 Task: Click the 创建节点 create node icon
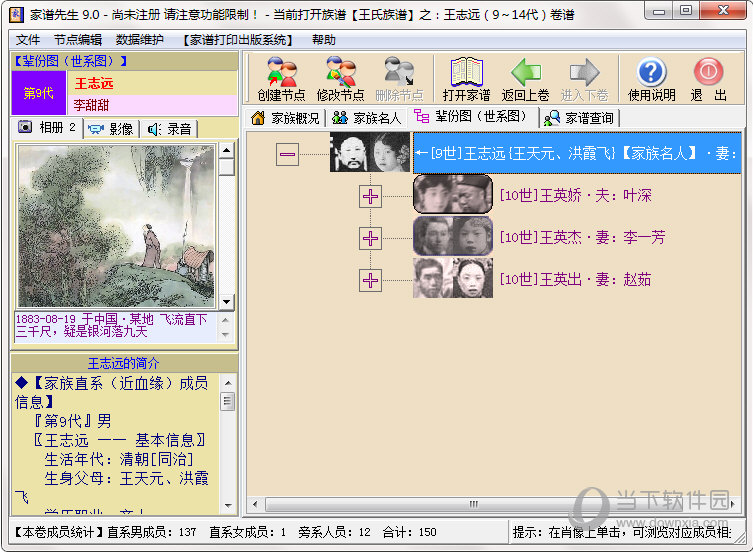point(281,79)
